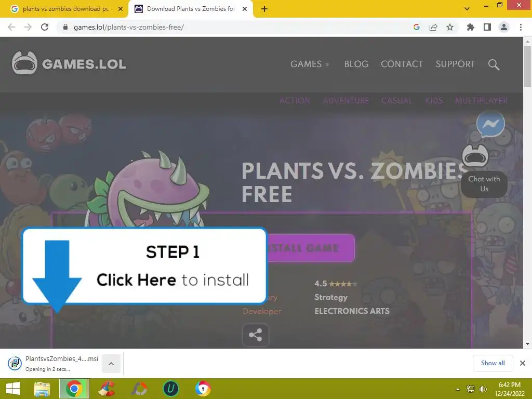Open the green U taskbar app
The width and height of the screenshot is (532, 399).
pyautogui.click(x=170, y=389)
